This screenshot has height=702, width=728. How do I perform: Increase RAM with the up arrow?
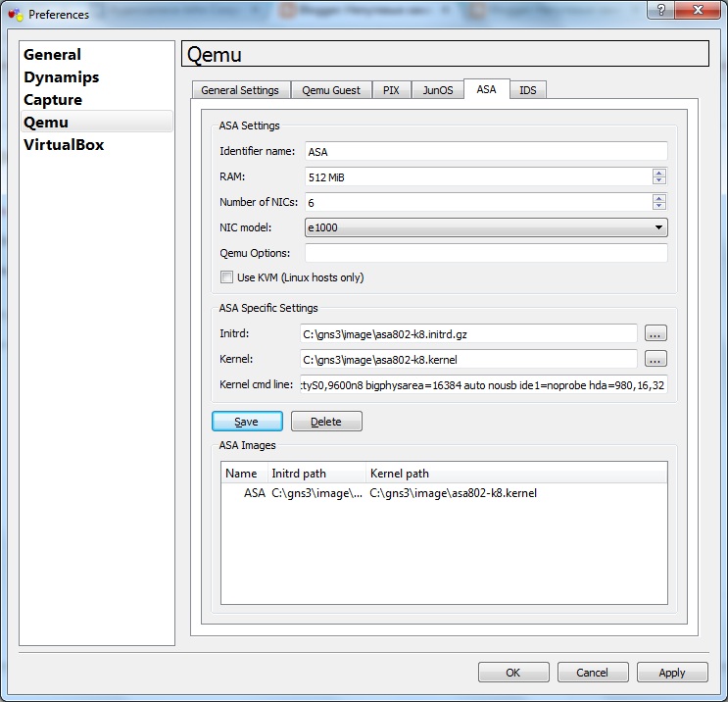tap(658, 173)
